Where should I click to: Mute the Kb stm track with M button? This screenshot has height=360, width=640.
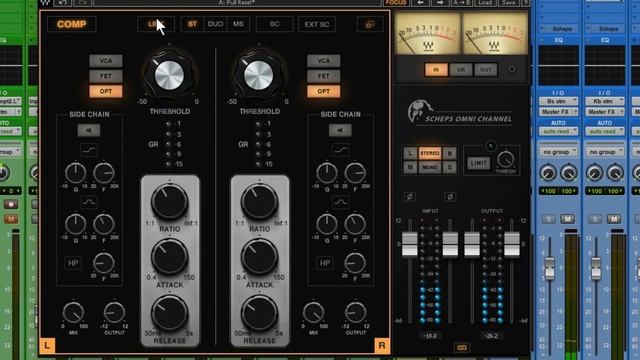click(614, 219)
